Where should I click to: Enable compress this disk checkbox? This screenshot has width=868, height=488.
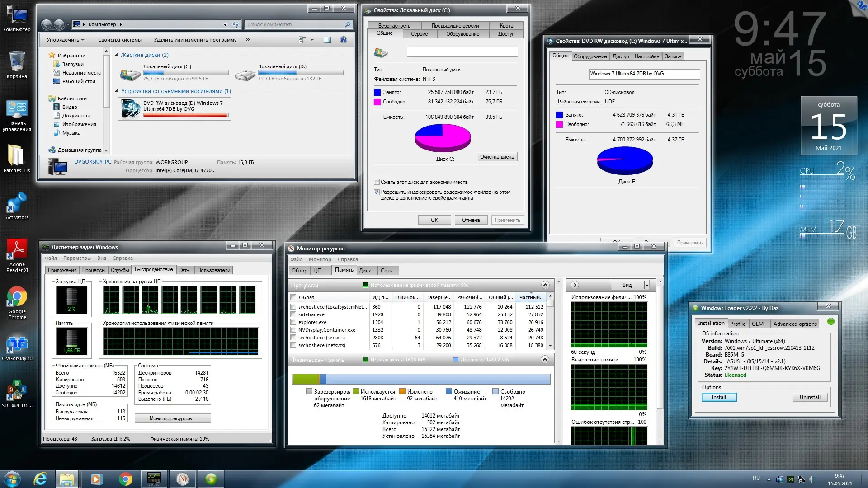coord(377,182)
